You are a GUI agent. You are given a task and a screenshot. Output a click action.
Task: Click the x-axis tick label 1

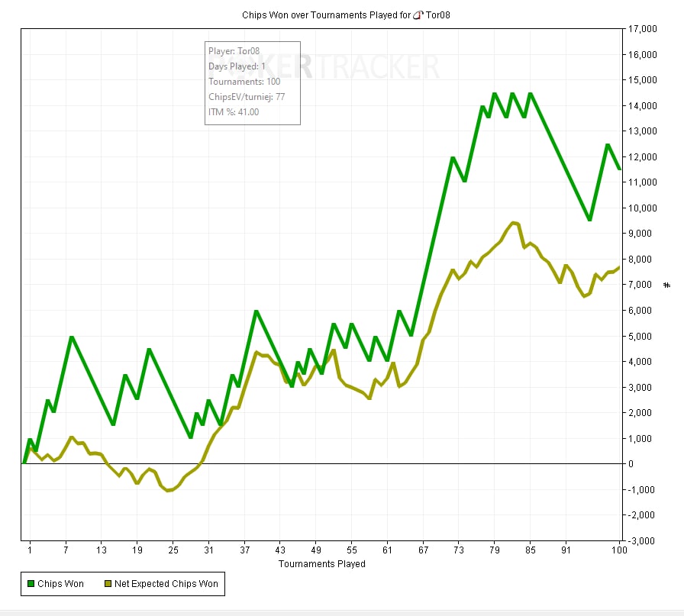point(30,550)
